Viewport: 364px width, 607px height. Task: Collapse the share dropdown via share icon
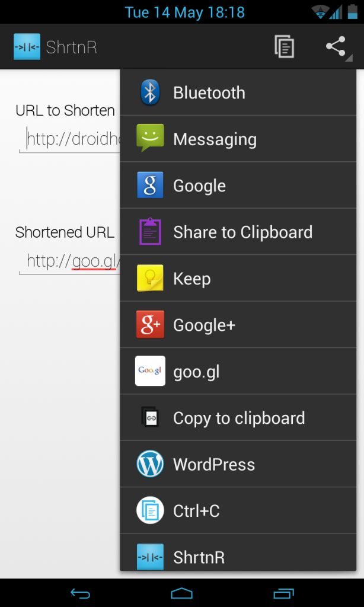(336, 47)
